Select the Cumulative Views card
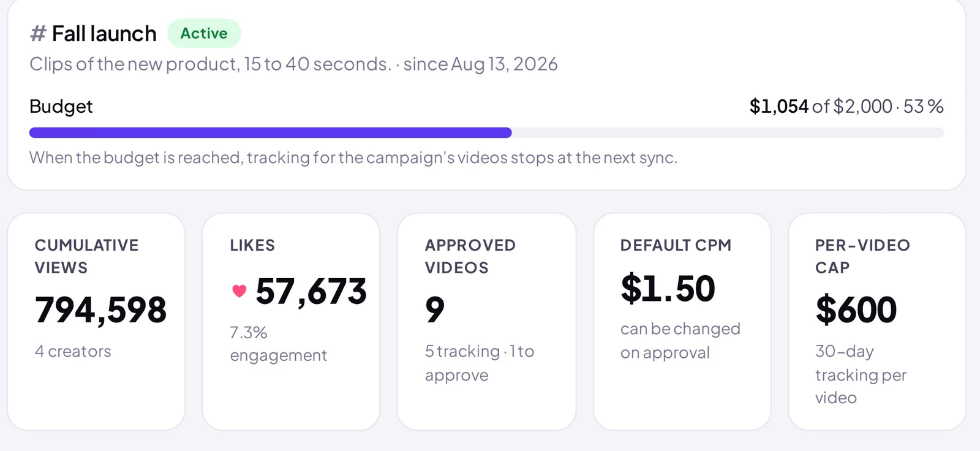Image resolution: width=980 pixels, height=451 pixels. pyautogui.click(x=96, y=322)
